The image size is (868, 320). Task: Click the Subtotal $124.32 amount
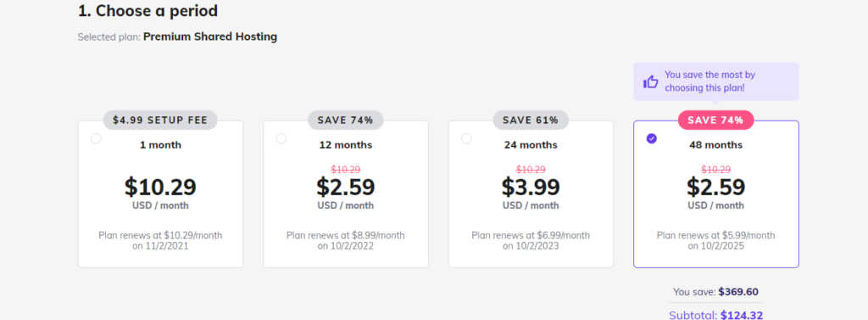tap(742, 316)
